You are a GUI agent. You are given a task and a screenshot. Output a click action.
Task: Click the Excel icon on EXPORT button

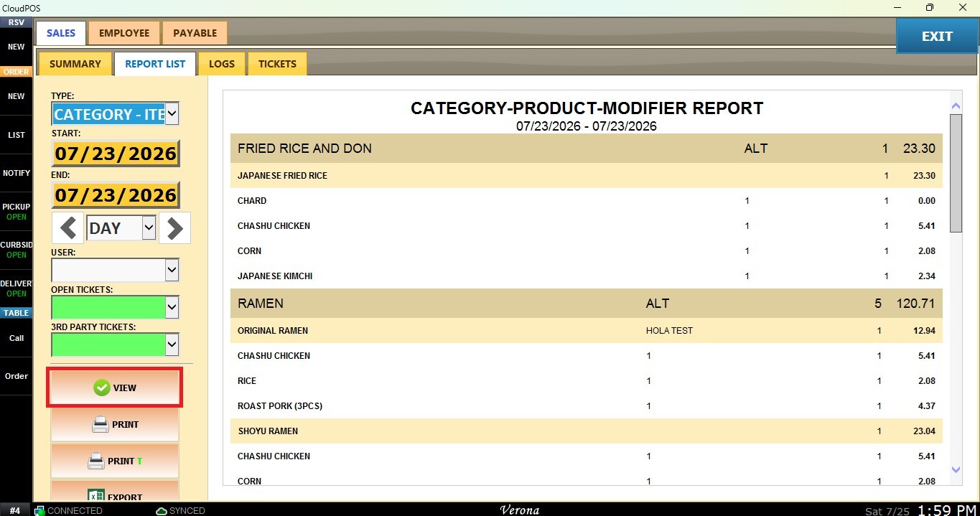click(x=96, y=496)
